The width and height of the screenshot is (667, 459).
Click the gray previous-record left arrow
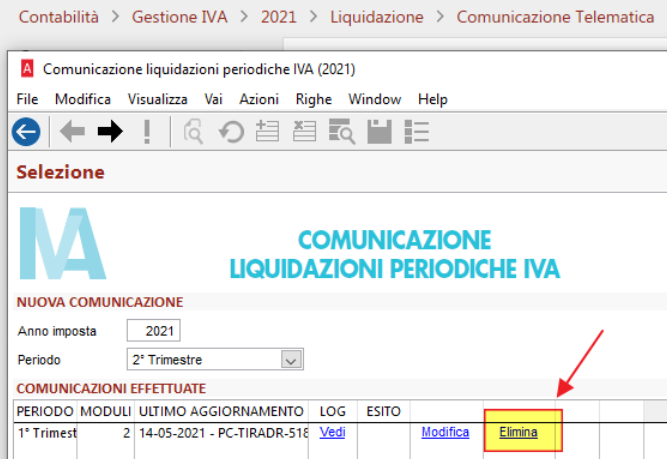pyautogui.click(x=72, y=131)
